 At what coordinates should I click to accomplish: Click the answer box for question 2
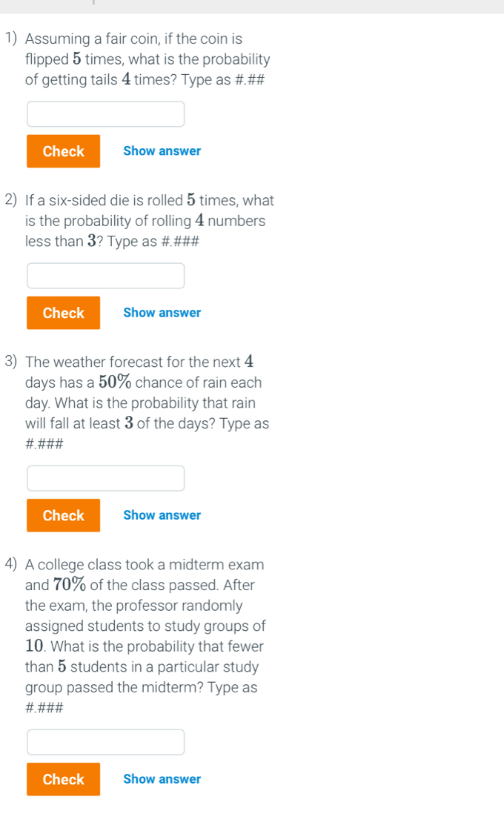(x=105, y=275)
